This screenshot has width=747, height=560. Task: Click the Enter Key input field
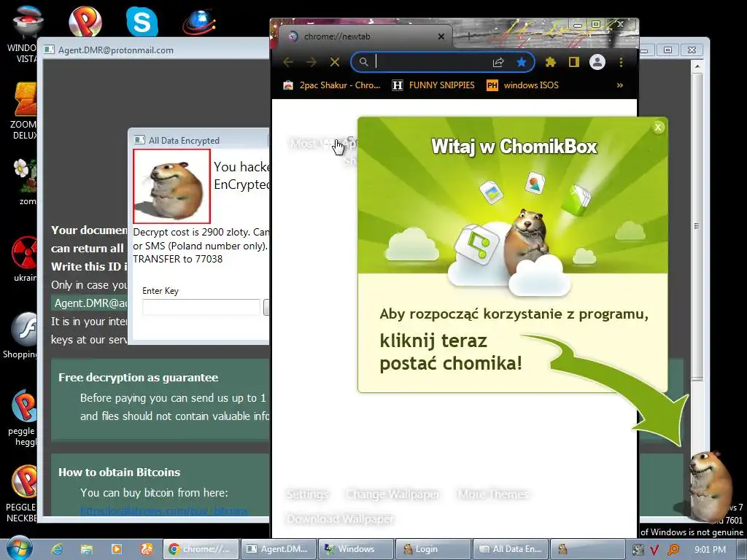point(201,307)
